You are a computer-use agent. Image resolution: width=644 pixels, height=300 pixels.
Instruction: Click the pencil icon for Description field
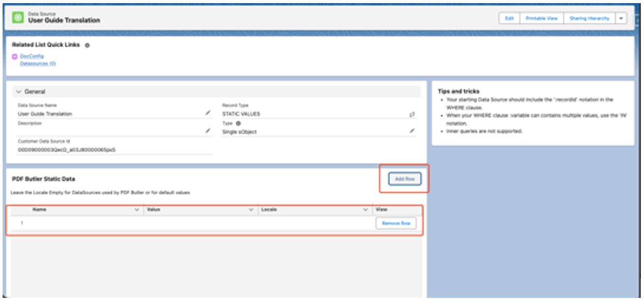pos(208,131)
